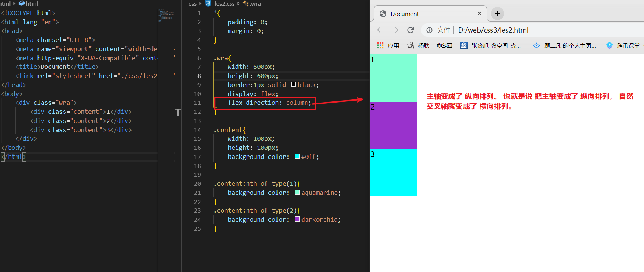Click the '.content{' selector line
Image resolution: width=644 pixels, height=272 pixels.
(x=230, y=130)
